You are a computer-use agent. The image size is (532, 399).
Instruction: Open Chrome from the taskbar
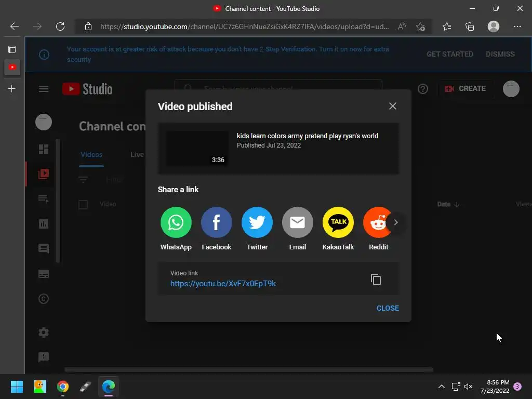tap(63, 387)
